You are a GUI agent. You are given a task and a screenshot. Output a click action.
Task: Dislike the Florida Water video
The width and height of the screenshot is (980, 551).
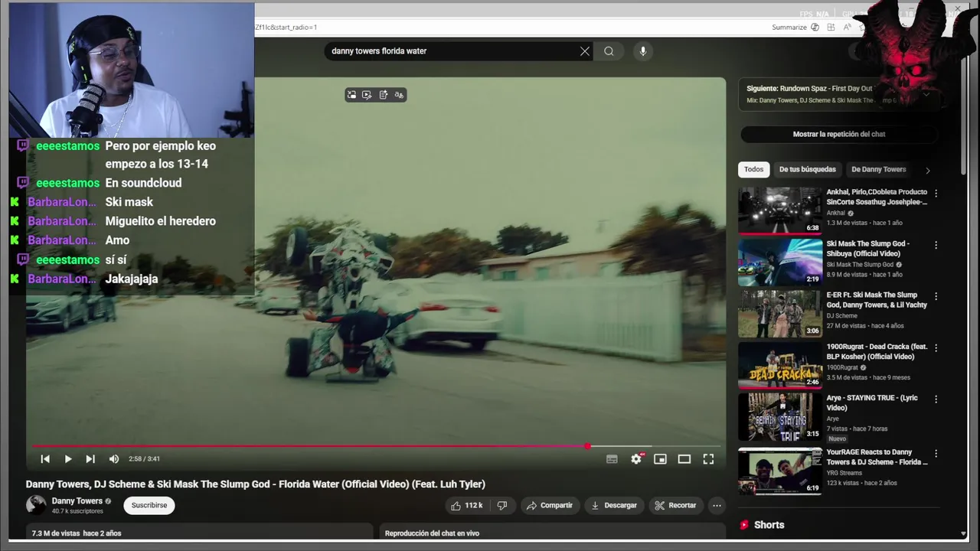(502, 505)
